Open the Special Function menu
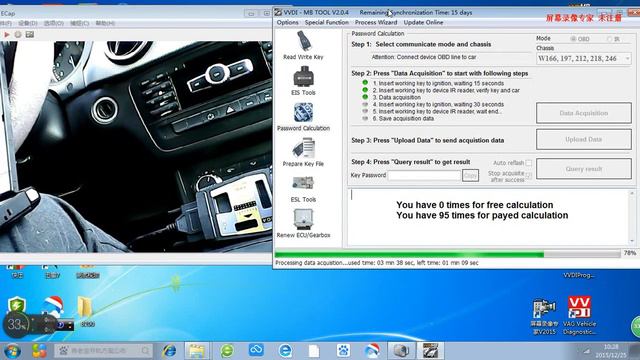Screen dimensions: 640x360 coord(327,22)
